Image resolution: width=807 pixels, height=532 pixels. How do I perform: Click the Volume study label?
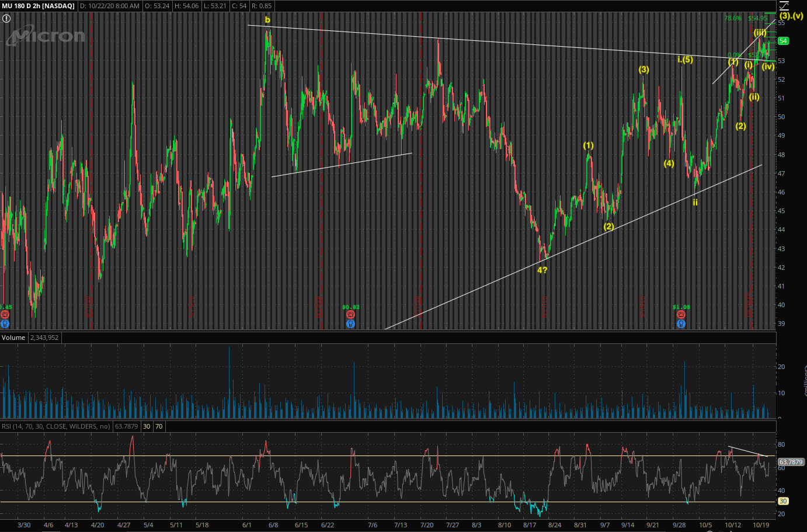(13, 338)
